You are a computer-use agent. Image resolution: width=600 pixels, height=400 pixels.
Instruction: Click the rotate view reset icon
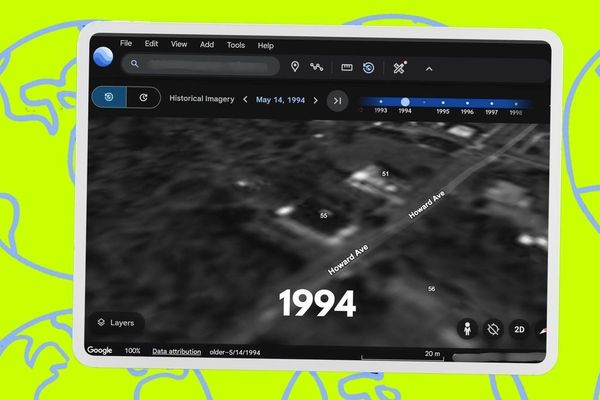tap(493, 329)
